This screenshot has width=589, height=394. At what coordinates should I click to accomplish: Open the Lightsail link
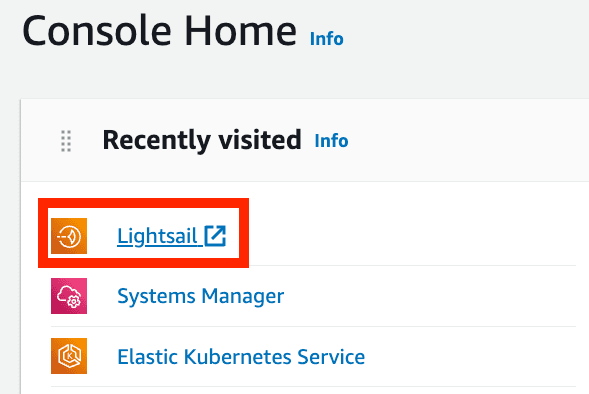pyautogui.click(x=157, y=236)
